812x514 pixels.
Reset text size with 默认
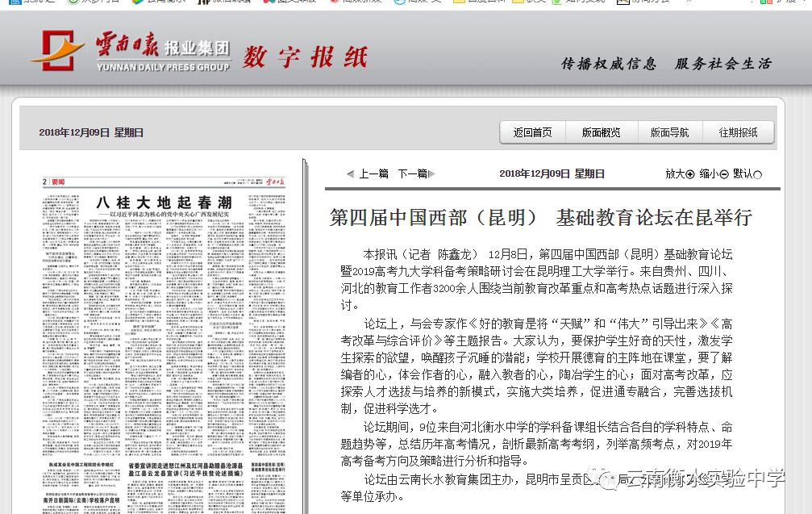pos(747,174)
